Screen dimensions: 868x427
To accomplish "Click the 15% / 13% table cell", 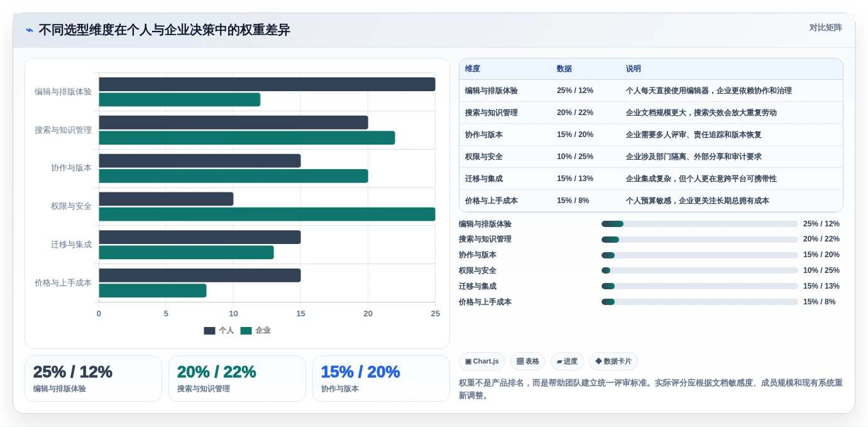I will (x=575, y=179).
